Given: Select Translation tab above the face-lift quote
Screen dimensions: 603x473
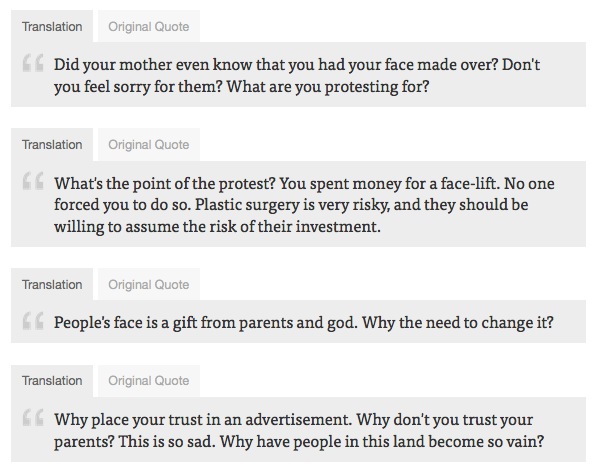Looking at the screenshot, I should (52, 145).
